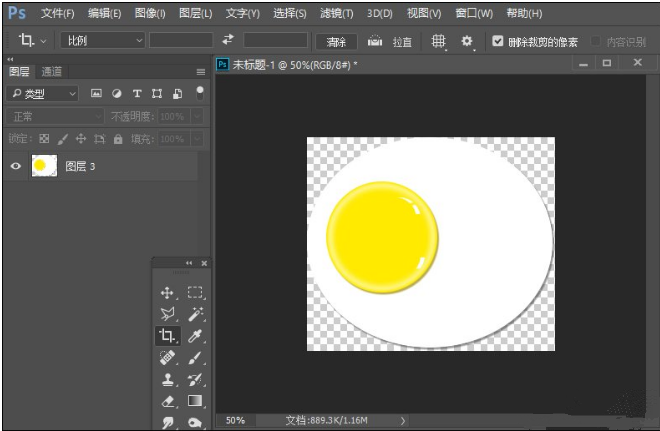Select the Brush tool
660x431 pixels.
point(195,358)
